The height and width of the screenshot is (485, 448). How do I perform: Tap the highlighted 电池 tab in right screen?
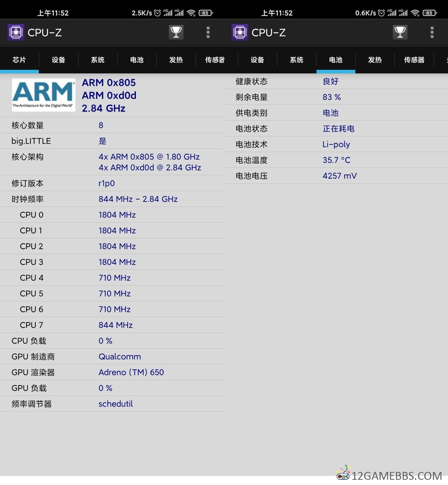336,60
